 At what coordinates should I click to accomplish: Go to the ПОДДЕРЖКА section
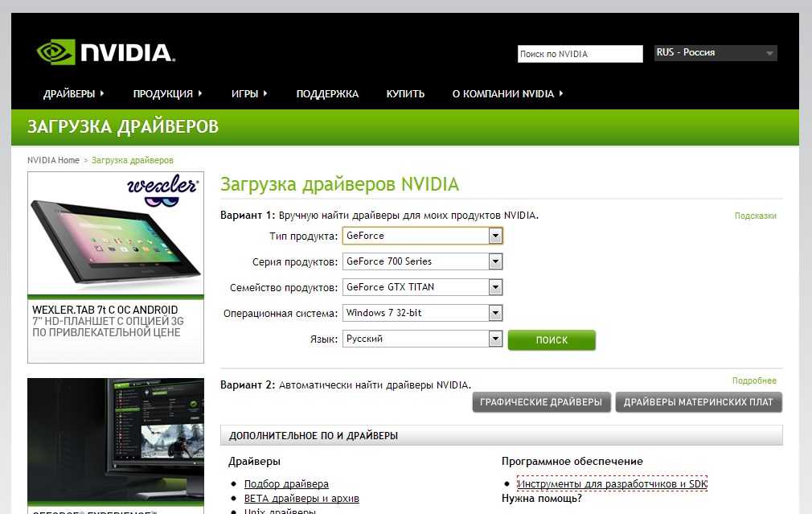[x=327, y=94]
